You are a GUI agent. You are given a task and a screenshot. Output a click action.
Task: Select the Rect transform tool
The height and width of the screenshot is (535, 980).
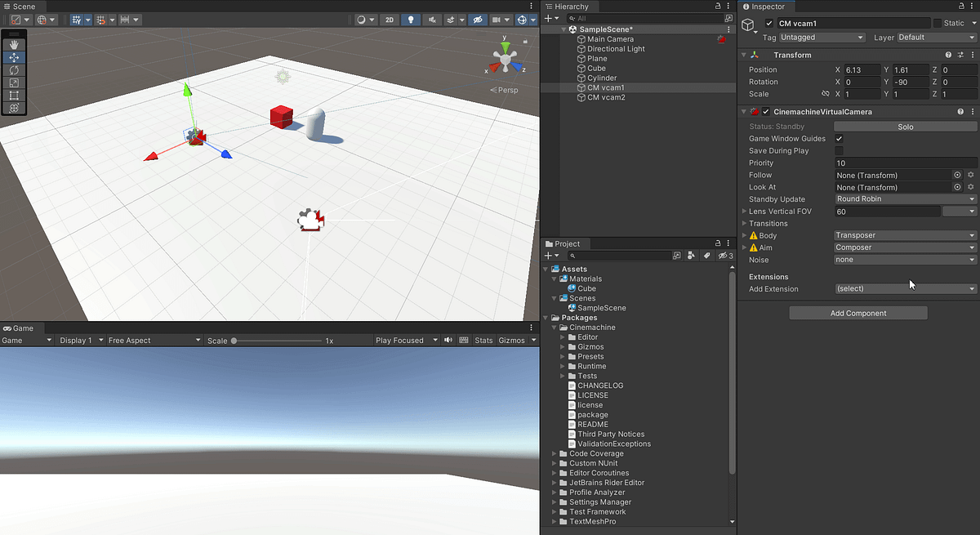pyautogui.click(x=14, y=96)
